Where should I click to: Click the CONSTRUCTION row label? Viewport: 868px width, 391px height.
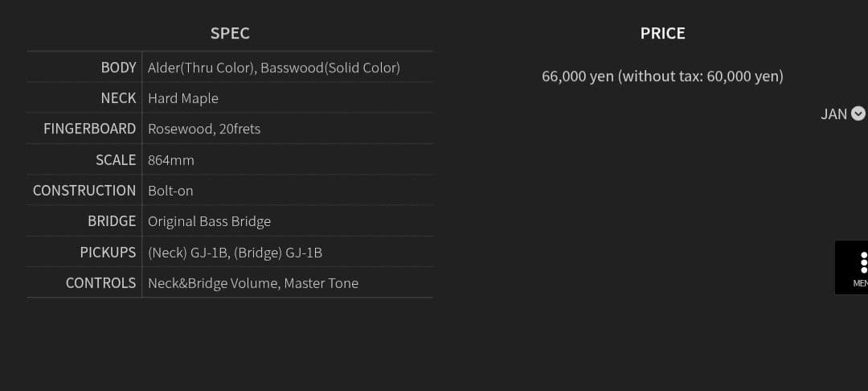click(84, 191)
